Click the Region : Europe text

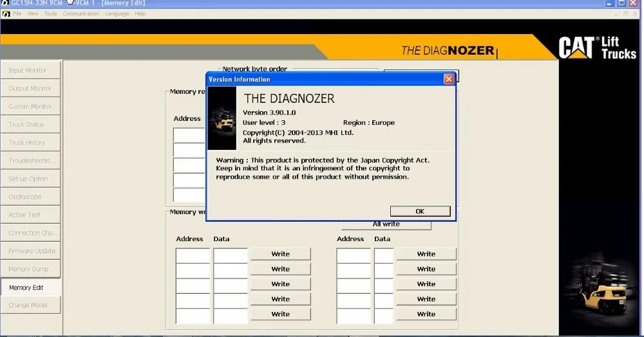click(369, 123)
